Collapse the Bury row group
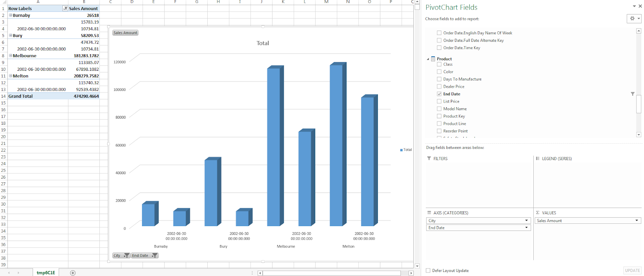The image size is (644, 276). [x=10, y=35]
